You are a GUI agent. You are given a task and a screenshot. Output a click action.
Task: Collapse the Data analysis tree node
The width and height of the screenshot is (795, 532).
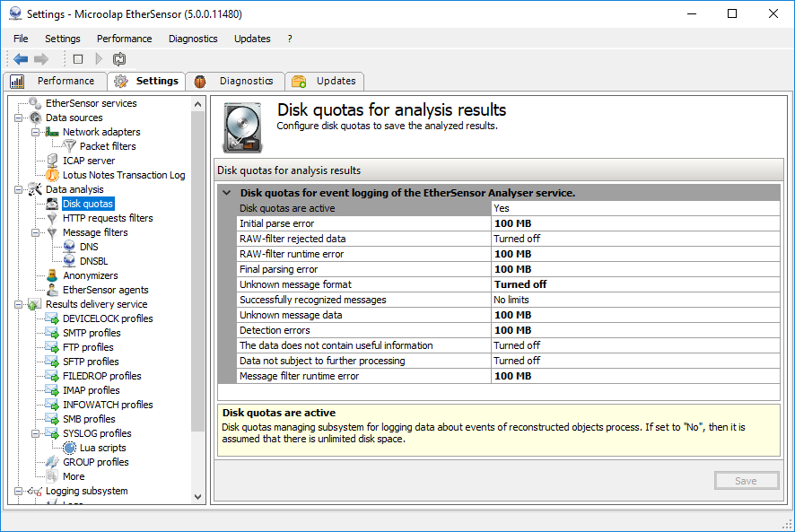coord(19,189)
